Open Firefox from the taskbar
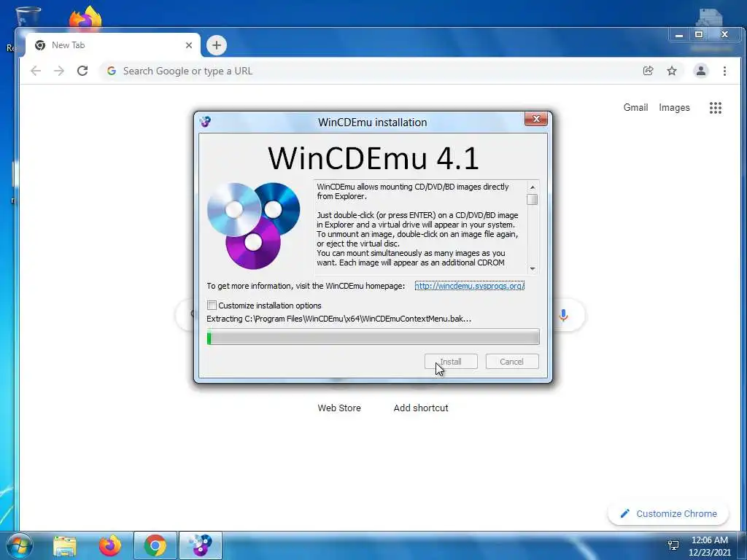The height and width of the screenshot is (560, 747). (110, 545)
